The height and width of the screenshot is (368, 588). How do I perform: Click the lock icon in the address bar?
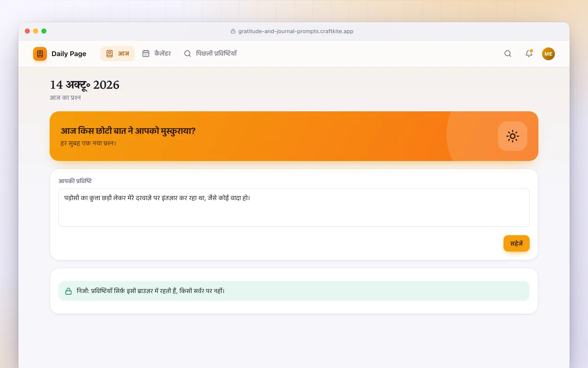pyautogui.click(x=233, y=31)
